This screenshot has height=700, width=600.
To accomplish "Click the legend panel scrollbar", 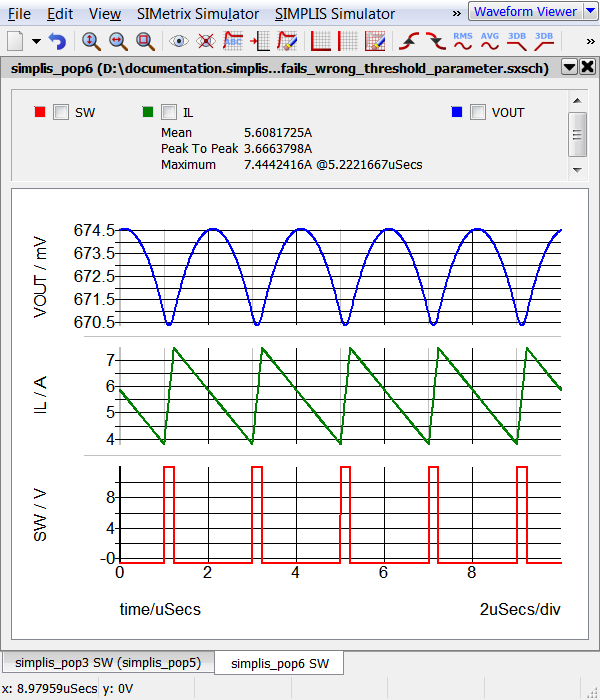I will pyautogui.click(x=577, y=133).
